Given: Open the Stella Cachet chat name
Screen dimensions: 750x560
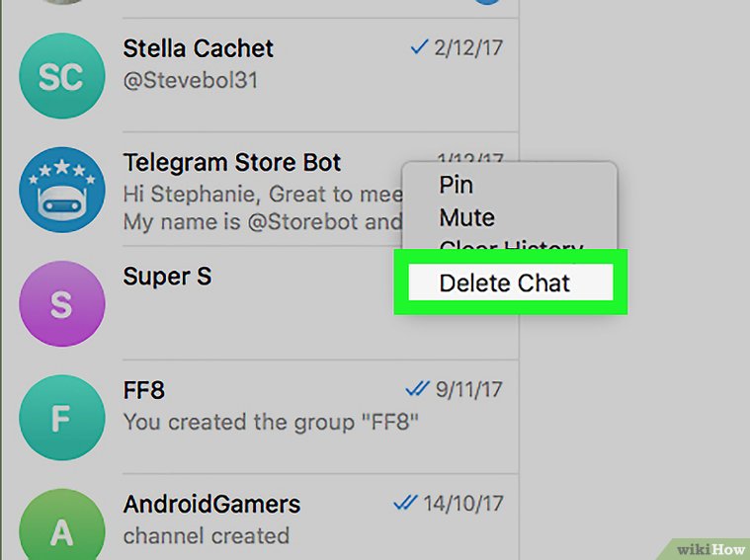Looking at the screenshot, I should [198, 48].
